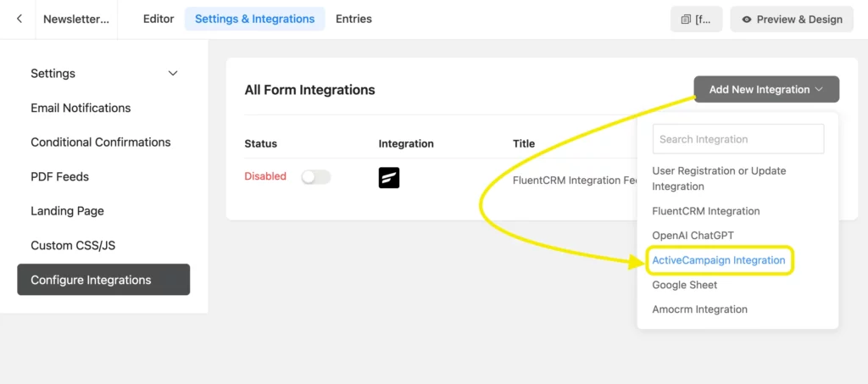Switch to the Editor tab
The height and width of the screenshot is (384, 868).
coord(159,19)
